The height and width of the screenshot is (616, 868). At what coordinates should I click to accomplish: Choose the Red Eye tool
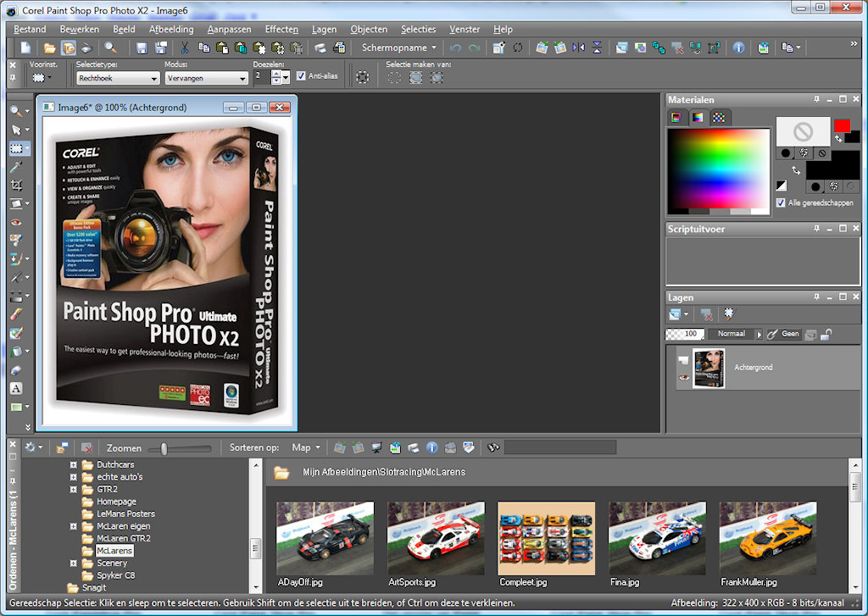pos(16,222)
